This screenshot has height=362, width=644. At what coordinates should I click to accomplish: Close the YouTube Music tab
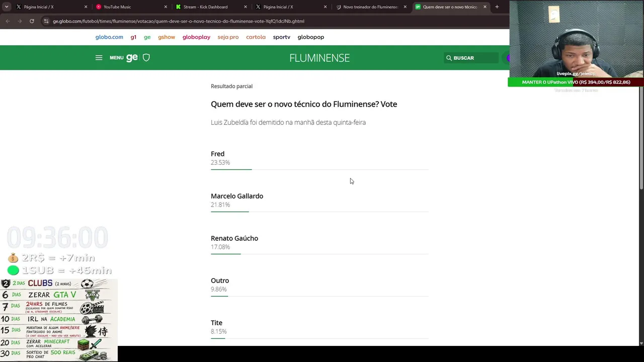pyautogui.click(x=166, y=7)
